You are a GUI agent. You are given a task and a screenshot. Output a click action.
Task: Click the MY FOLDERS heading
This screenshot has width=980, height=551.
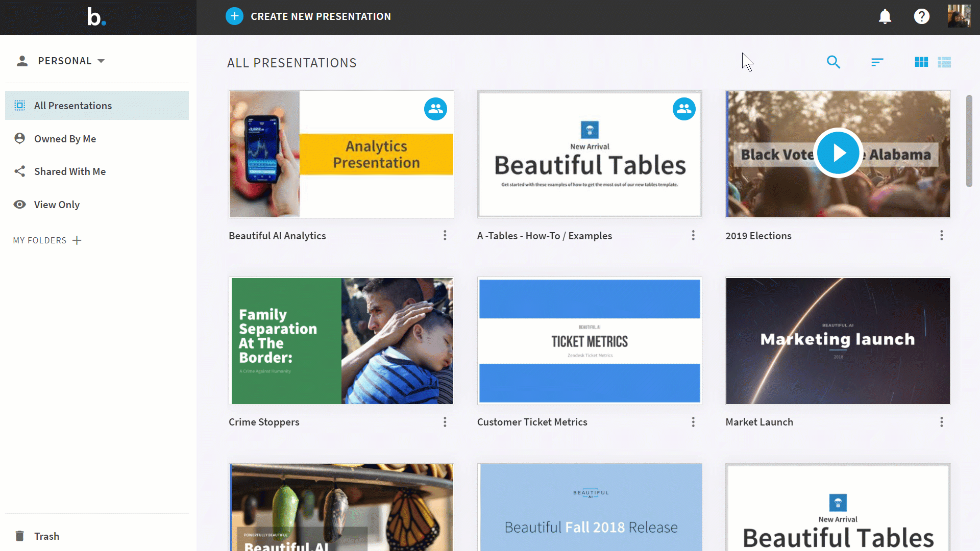(x=40, y=240)
